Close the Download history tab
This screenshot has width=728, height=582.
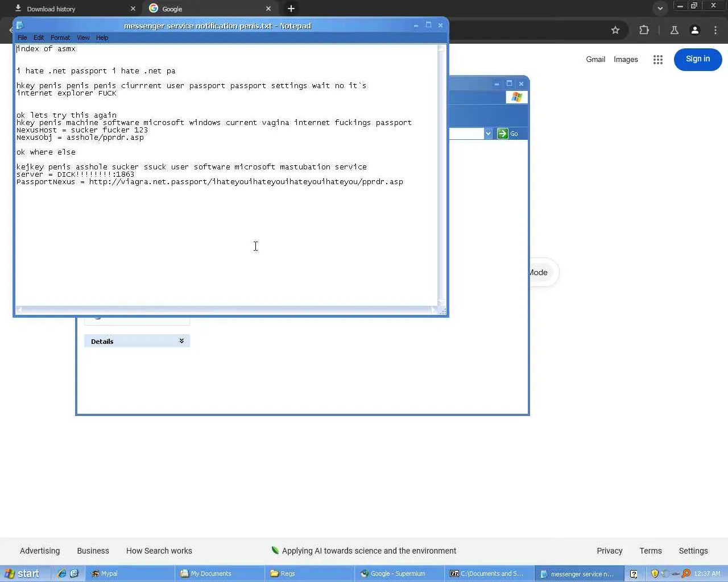tap(133, 9)
